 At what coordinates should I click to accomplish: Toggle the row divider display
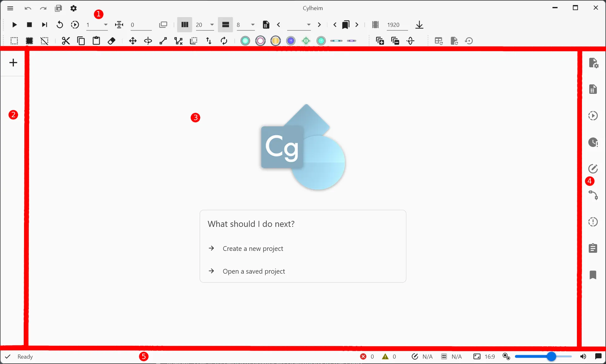pos(226,25)
